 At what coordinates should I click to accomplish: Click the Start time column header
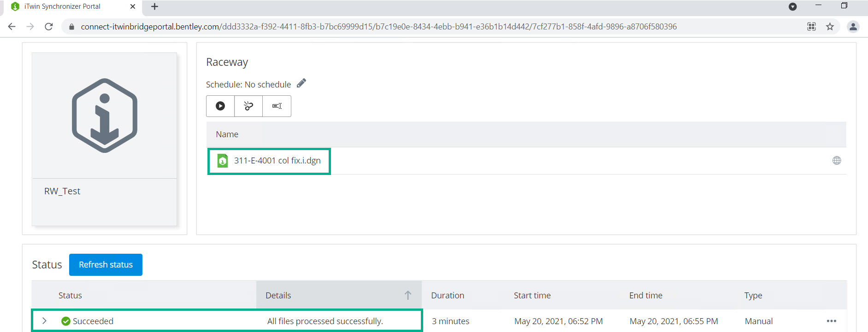[532, 295]
